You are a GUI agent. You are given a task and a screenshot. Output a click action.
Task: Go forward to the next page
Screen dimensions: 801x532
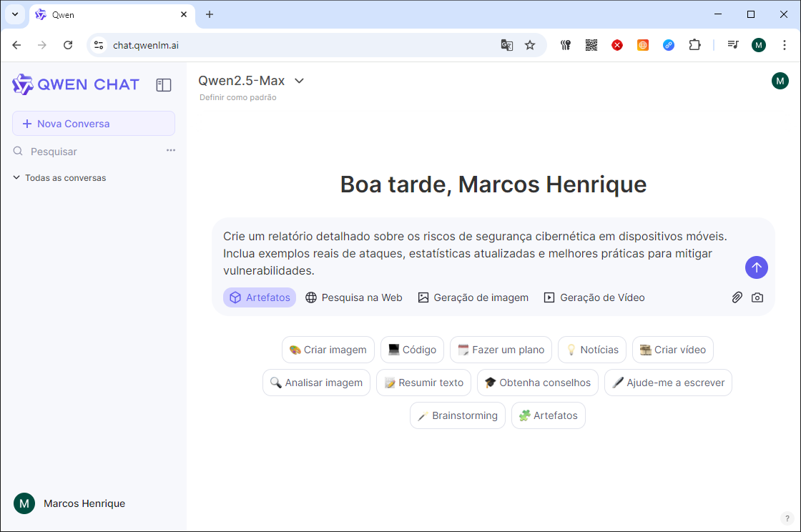pos(42,45)
